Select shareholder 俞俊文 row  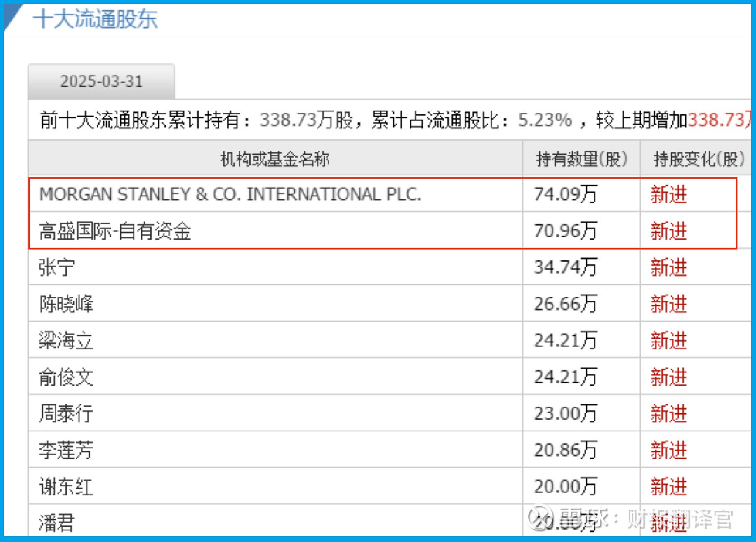pyautogui.click(x=66, y=377)
